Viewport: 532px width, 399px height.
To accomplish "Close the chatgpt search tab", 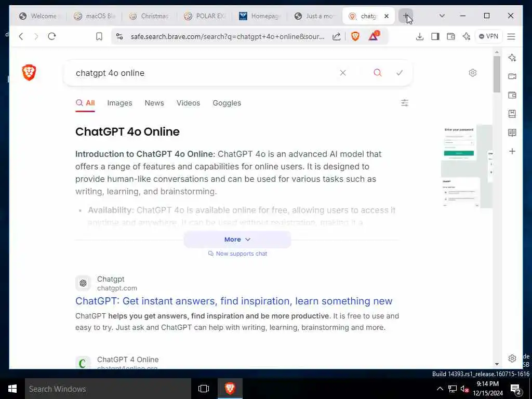I will click(x=387, y=16).
